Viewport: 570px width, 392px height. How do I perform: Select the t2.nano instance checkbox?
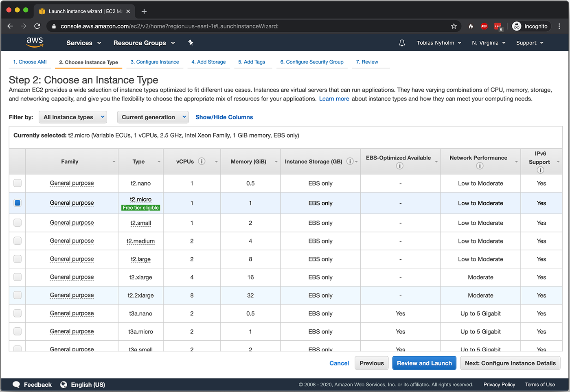[18, 183]
